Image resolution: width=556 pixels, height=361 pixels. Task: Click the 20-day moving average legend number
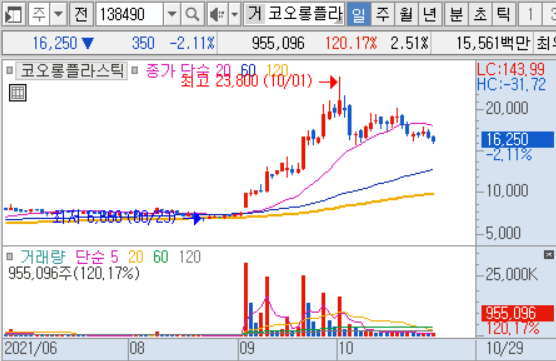[223, 70]
